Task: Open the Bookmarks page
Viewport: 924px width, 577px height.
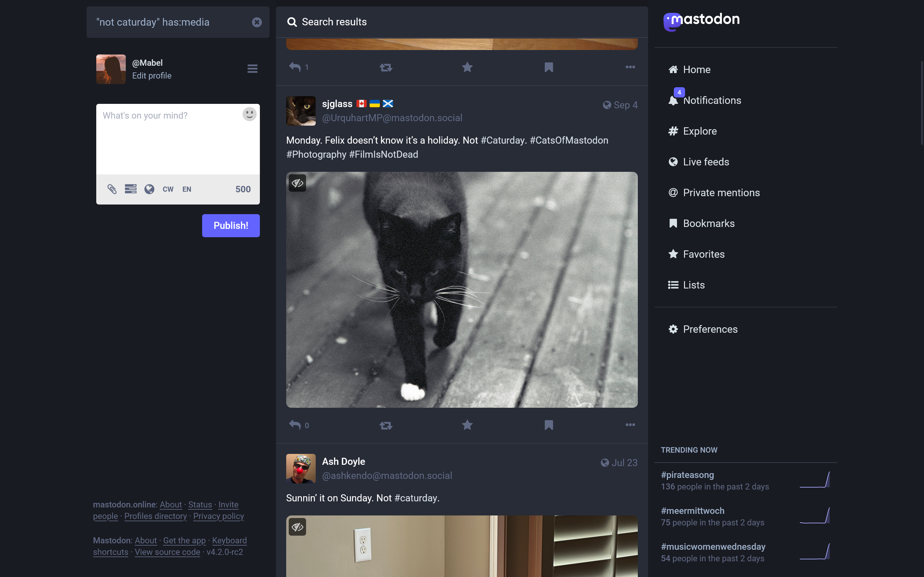Action: tap(709, 223)
